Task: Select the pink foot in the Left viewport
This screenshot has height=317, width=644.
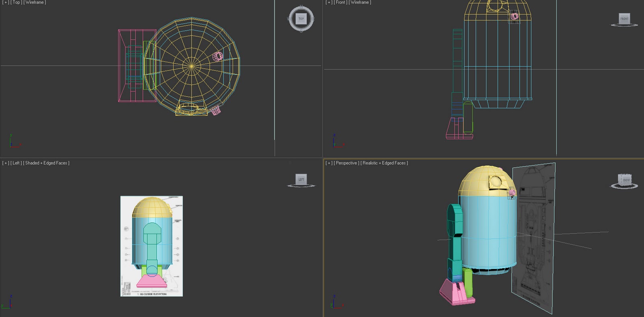Action: coord(152,282)
